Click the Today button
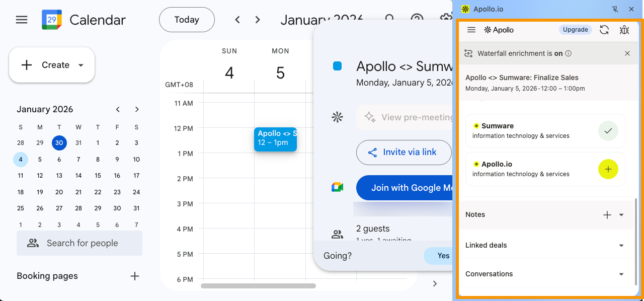 tap(187, 20)
